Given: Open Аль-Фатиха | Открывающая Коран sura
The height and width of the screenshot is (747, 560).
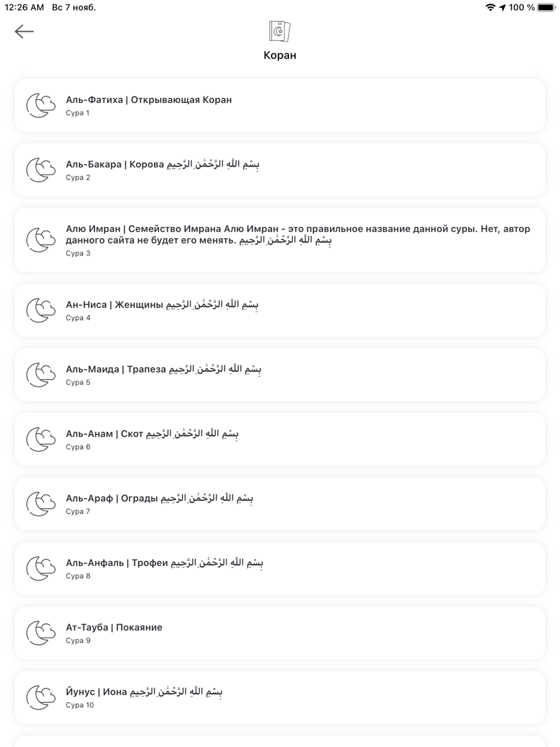Looking at the screenshot, I should coord(280,105).
